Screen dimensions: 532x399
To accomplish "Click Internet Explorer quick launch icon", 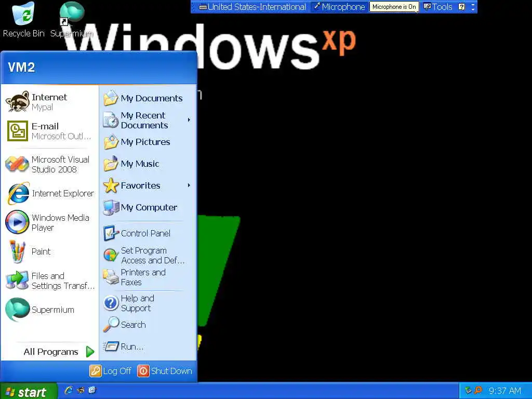I will (x=69, y=390).
